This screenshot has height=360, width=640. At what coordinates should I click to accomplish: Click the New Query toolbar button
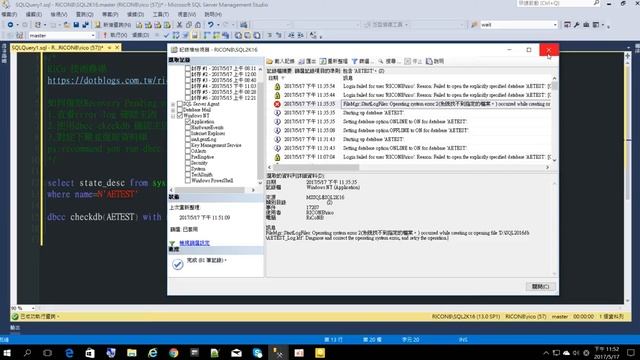(x=113, y=25)
